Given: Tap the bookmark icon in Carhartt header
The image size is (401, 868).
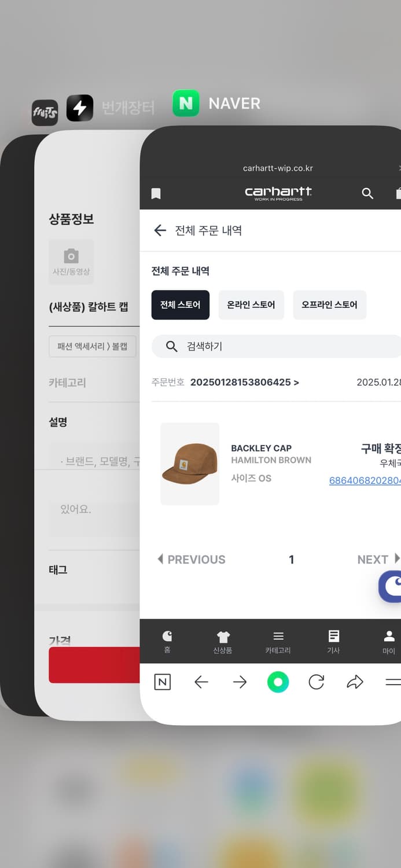Looking at the screenshot, I should pos(156,193).
